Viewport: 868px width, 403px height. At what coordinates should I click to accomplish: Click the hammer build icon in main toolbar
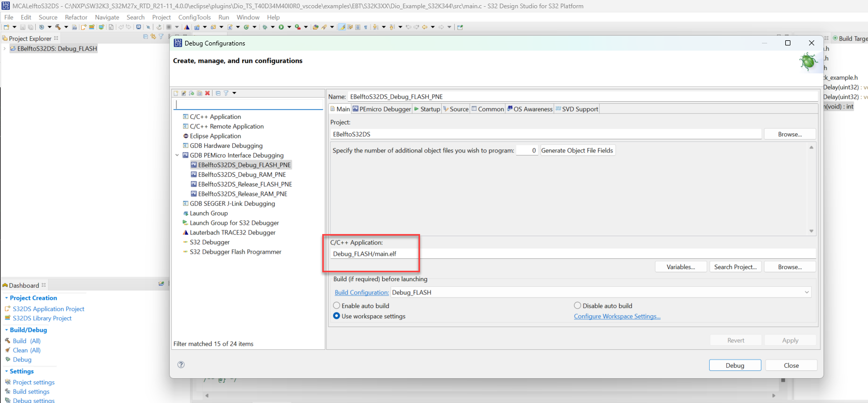tap(57, 27)
